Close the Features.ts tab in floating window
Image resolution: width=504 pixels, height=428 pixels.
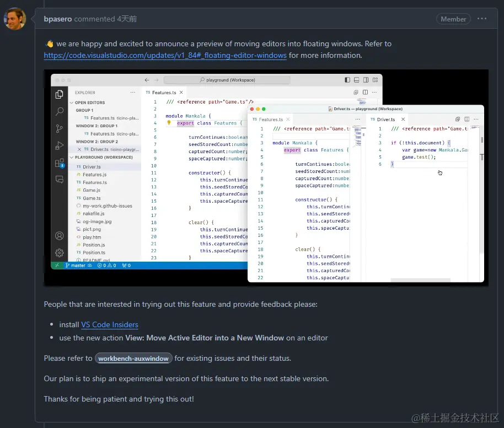288,119
